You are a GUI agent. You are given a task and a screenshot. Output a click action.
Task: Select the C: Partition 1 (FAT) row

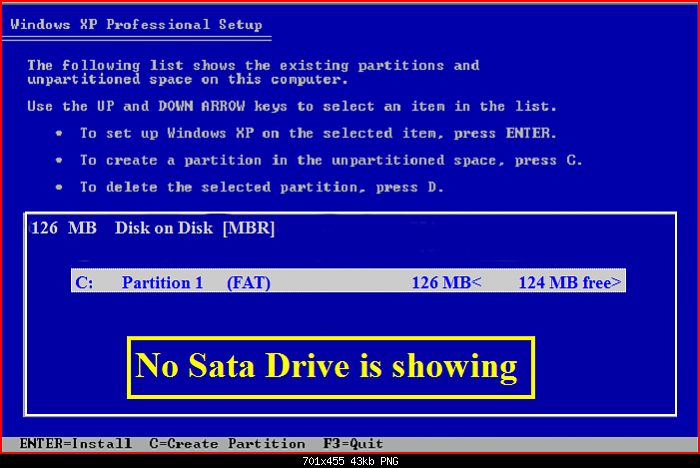(x=348, y=281)
